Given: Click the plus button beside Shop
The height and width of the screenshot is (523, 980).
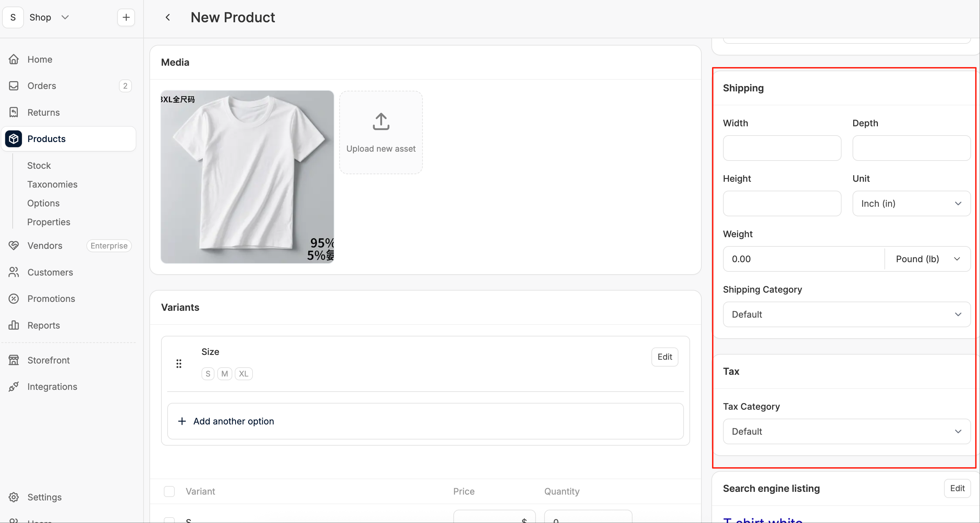Looking at the screenshot, I should click(126, 17).
